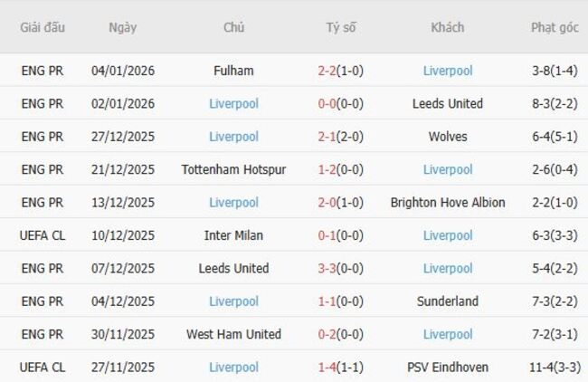Click the "Phạt góc" corners column header

[x=555, y=27]
